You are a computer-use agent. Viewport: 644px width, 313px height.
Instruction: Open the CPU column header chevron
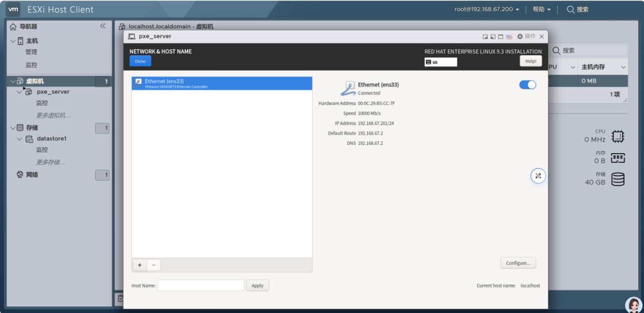coord(573,67)
